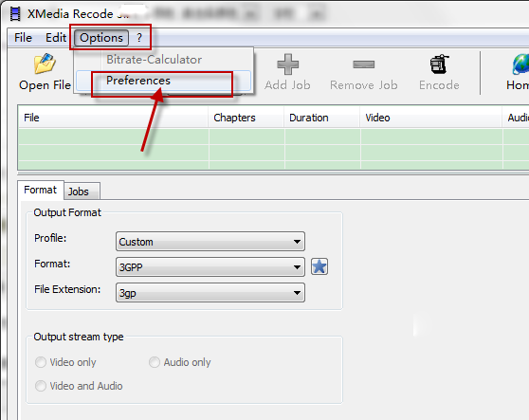Click the XMedia Recode filmstrip title icon
This screenshot has width=529, height=420.
tap(15, 13)
